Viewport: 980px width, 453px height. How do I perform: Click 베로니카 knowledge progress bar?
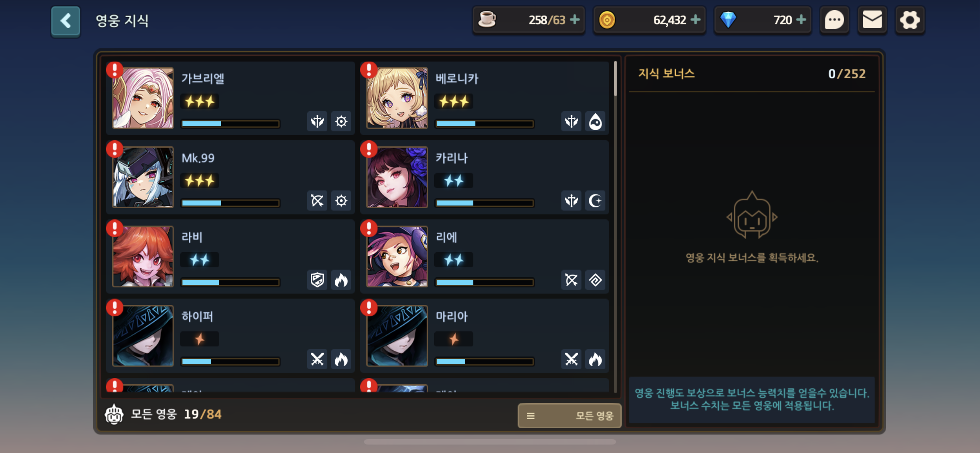point(484,123)
